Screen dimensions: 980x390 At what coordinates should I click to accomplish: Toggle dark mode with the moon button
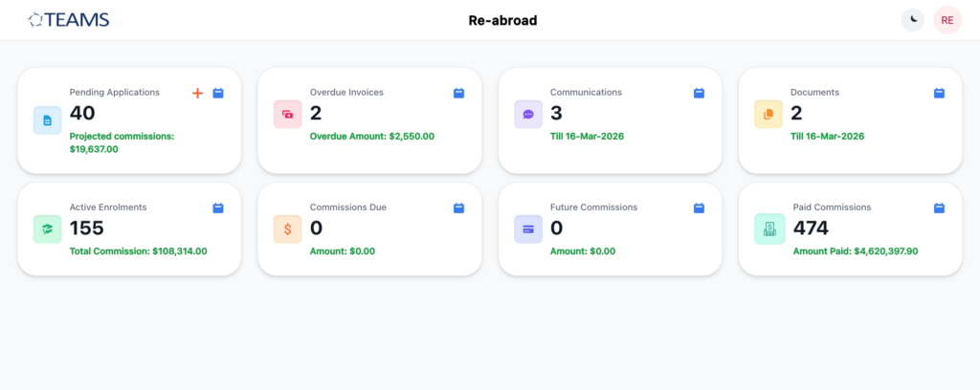pos(913,19)
